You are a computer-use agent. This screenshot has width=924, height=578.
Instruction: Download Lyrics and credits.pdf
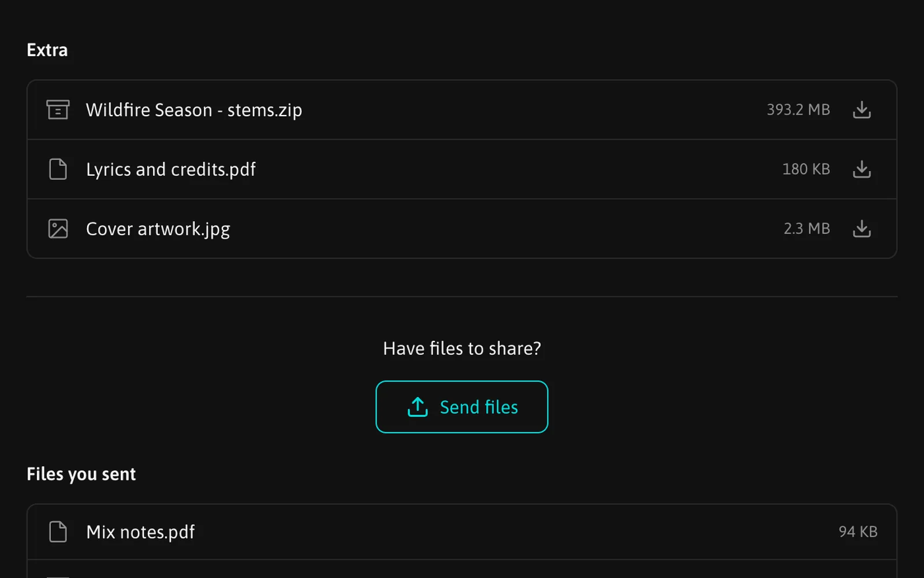tap(862, 169)
